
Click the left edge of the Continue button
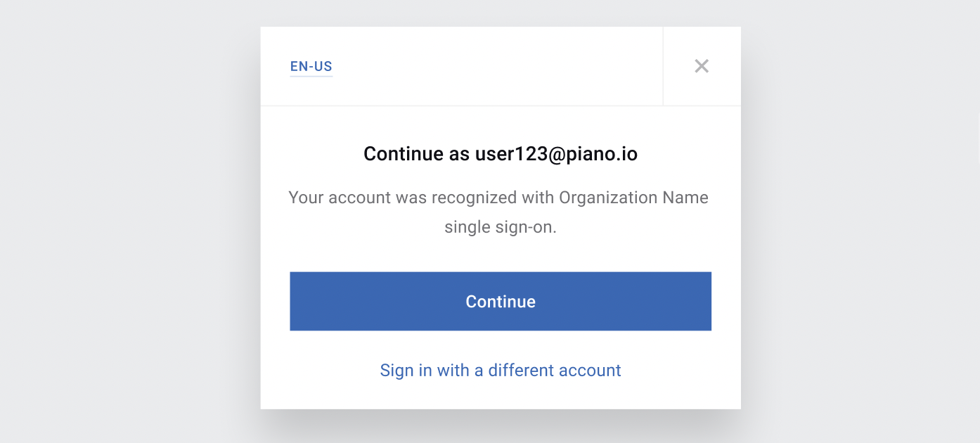pos(299,301)
